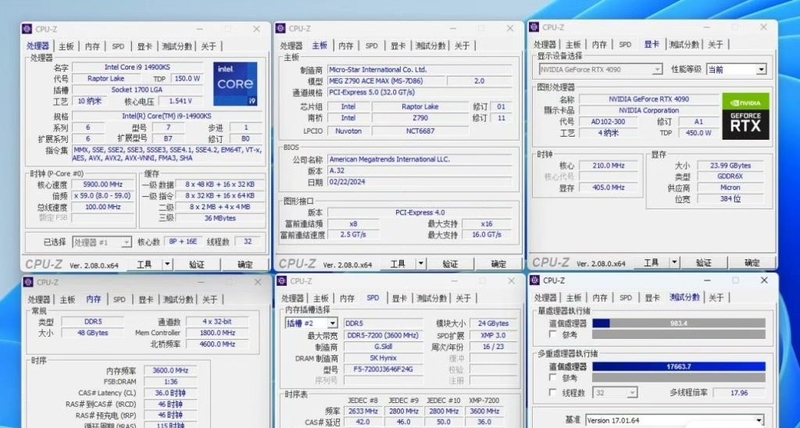
Task: Switch to SPD tab in the graphics window
Action: pos(625,45)
